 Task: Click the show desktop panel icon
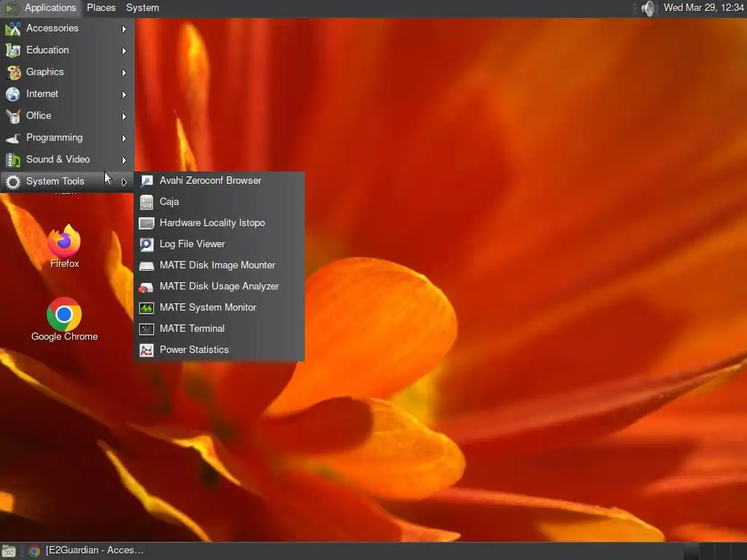[x=9, y=551]
